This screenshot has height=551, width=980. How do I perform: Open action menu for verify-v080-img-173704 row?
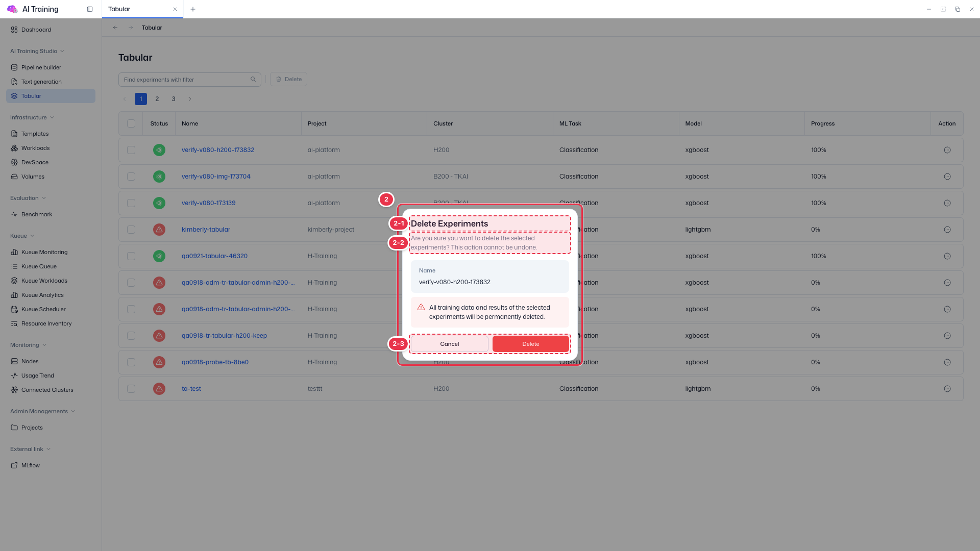[947, 177]
